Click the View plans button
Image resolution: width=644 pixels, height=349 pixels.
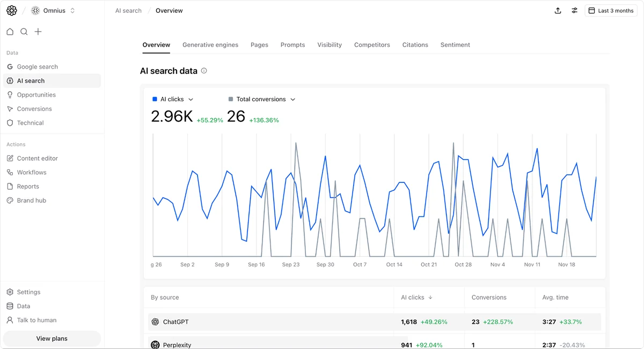pyautogui.click(x=52, y=338)
